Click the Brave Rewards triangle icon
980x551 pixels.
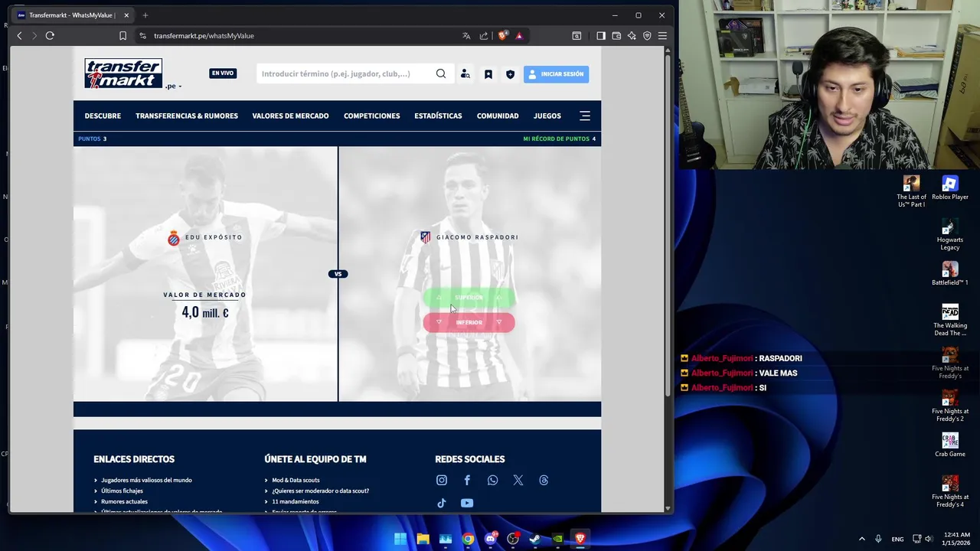519,35
